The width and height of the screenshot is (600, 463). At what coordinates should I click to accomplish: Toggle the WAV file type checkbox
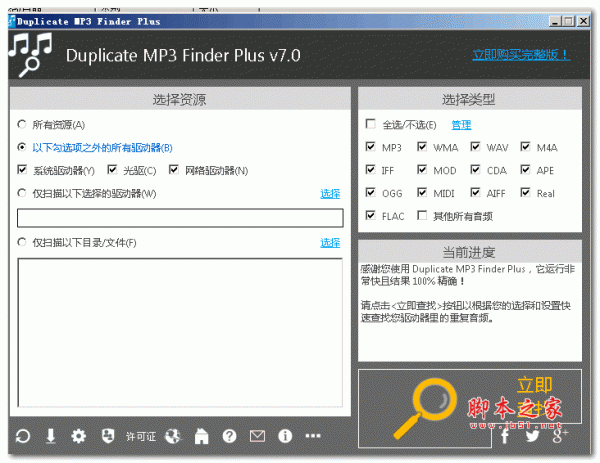(475, 147)
